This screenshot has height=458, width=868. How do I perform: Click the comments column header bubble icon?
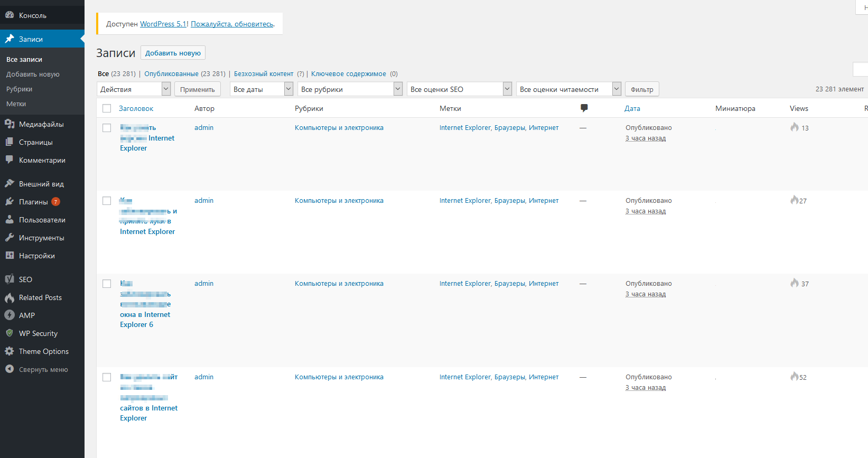pyautogui.click(x=584, y=108)
